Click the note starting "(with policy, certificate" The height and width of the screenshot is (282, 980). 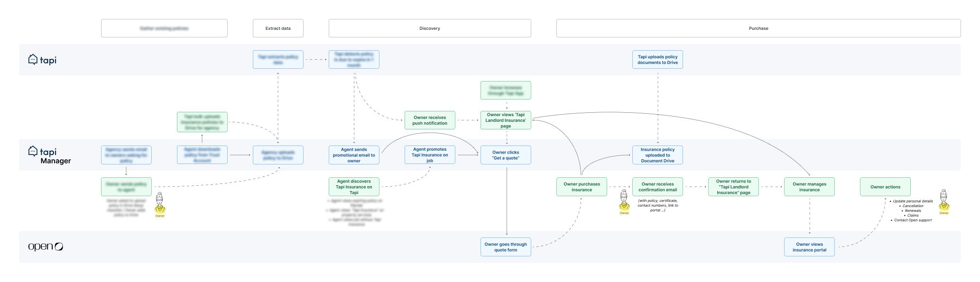(657, 205)
